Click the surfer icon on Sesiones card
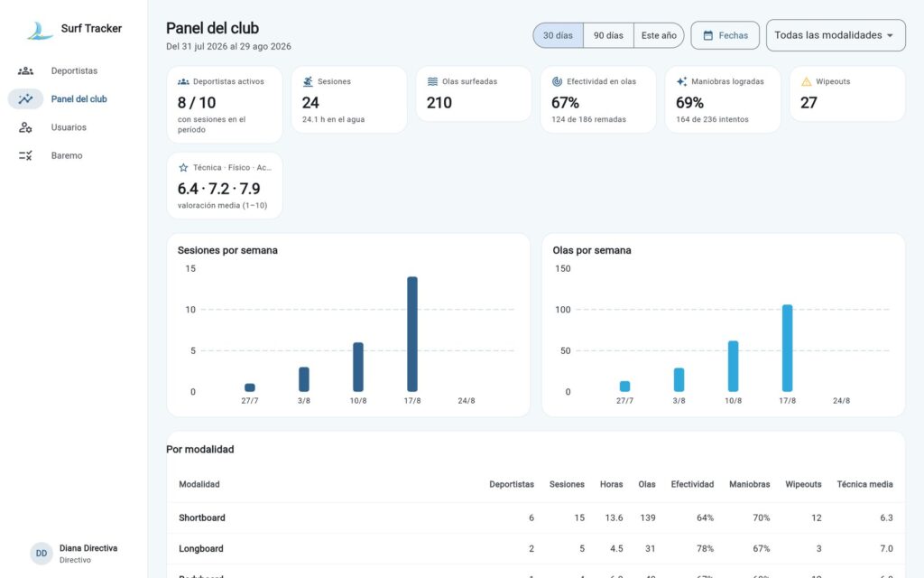Image resolution: width=924 pixels, height=578 pixels. (308, 81)
